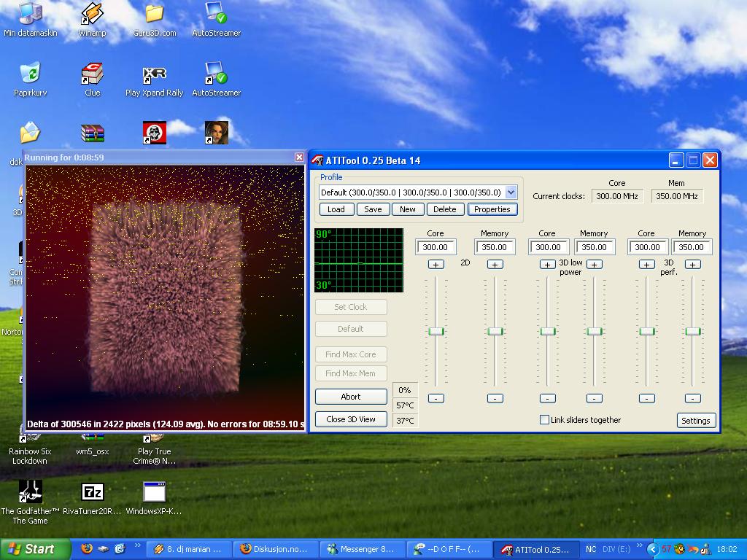Switch to --D O F F-- chat taskbar item
Image resolution: width=747 pixels, height=560 pixels.
pyautogui.click(x=449, y=549)
